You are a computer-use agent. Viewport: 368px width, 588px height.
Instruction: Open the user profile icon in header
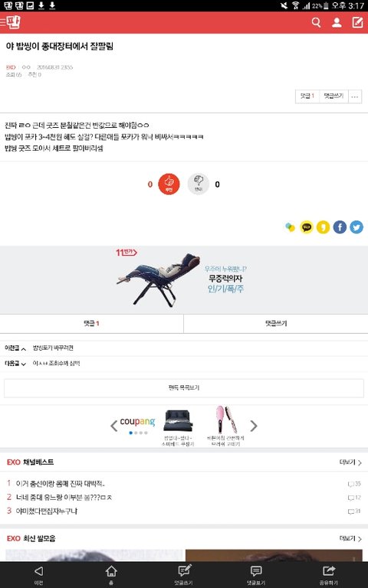337,23
